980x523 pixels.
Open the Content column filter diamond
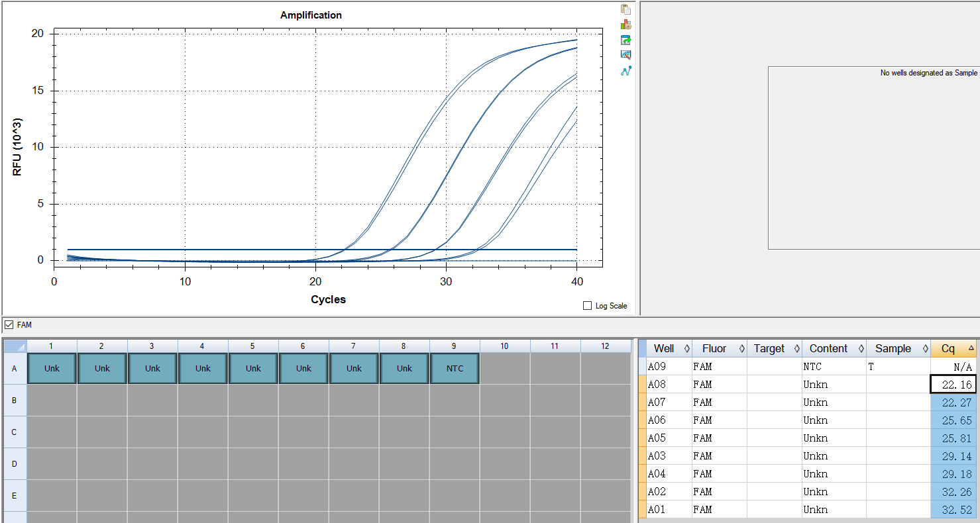[x=861, y=349]
